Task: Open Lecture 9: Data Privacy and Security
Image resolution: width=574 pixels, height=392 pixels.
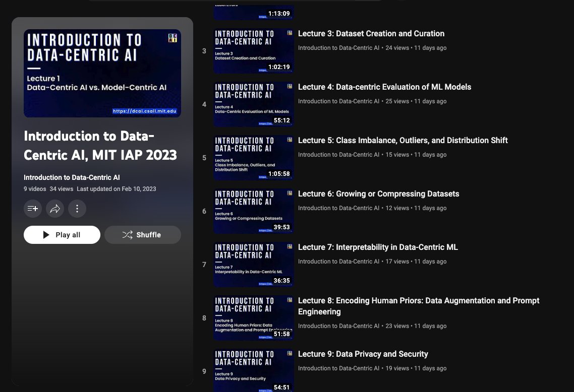Action: [363, 354]
